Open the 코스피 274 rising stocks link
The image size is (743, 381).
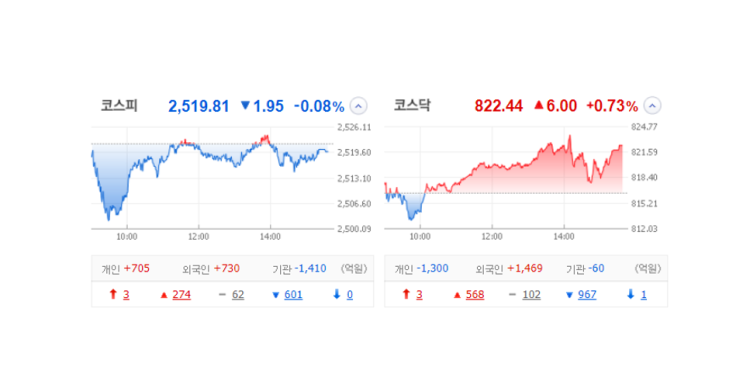pyautogui.click(x=181, y=295)
